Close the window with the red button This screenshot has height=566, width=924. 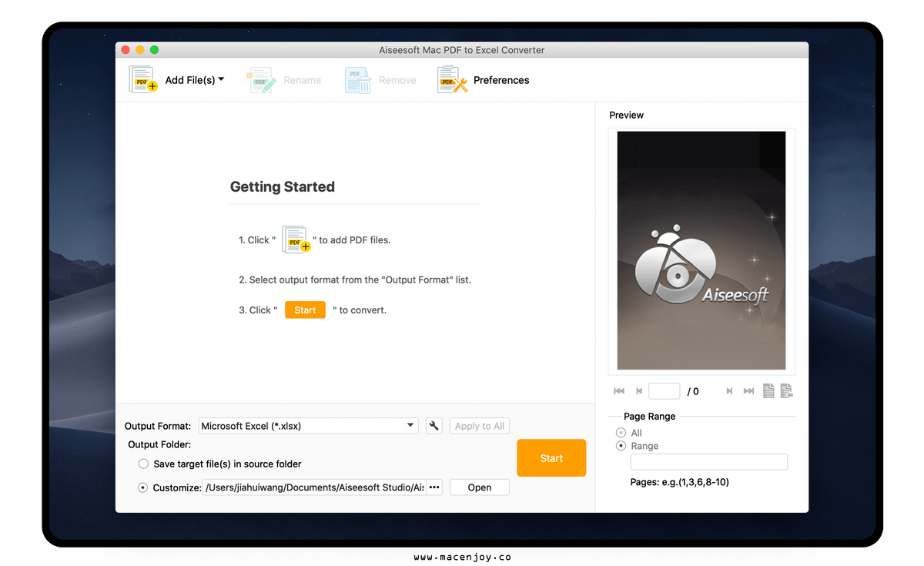(126, 50)
